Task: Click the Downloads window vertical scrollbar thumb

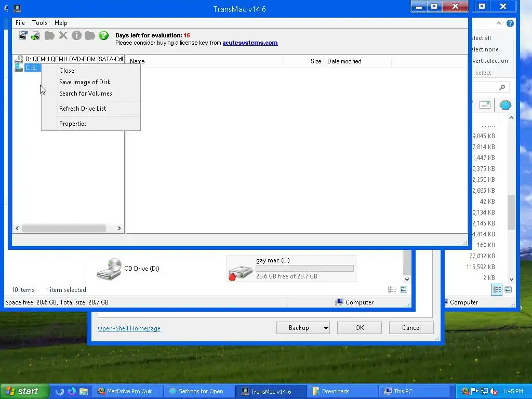Action: [511, 212]
